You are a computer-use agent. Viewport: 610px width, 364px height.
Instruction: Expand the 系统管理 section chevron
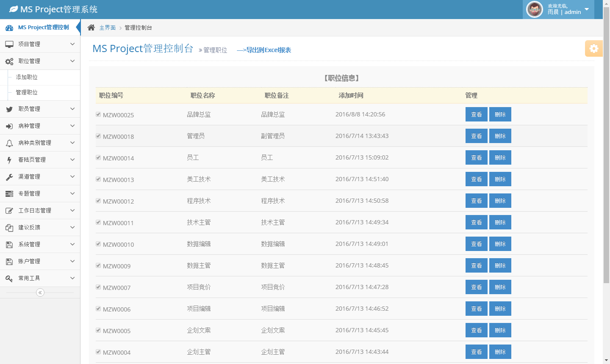click(72, 244)
